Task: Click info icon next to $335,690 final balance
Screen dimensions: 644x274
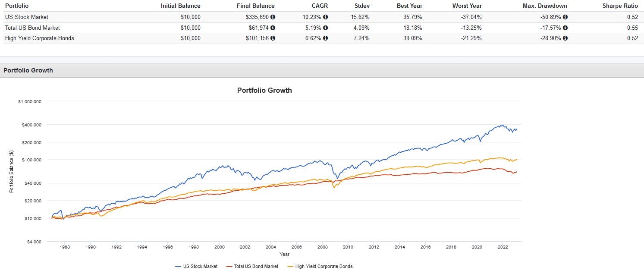Action: 273,17
